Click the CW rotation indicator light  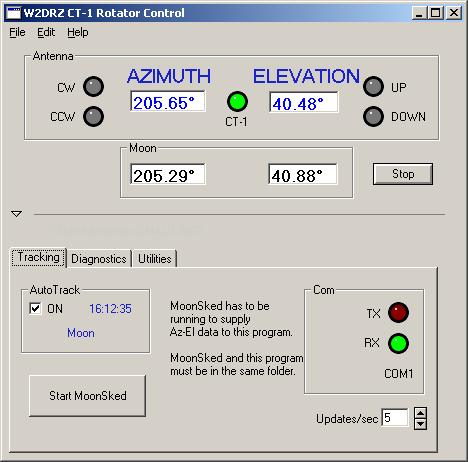pyautogui.click(x=93, y=87)
